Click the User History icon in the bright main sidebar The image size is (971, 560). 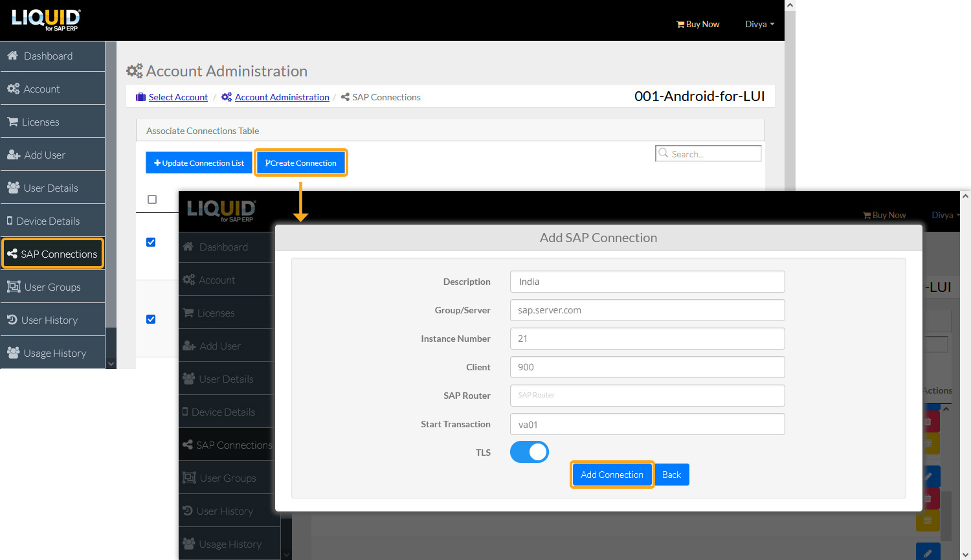[12, 320]
